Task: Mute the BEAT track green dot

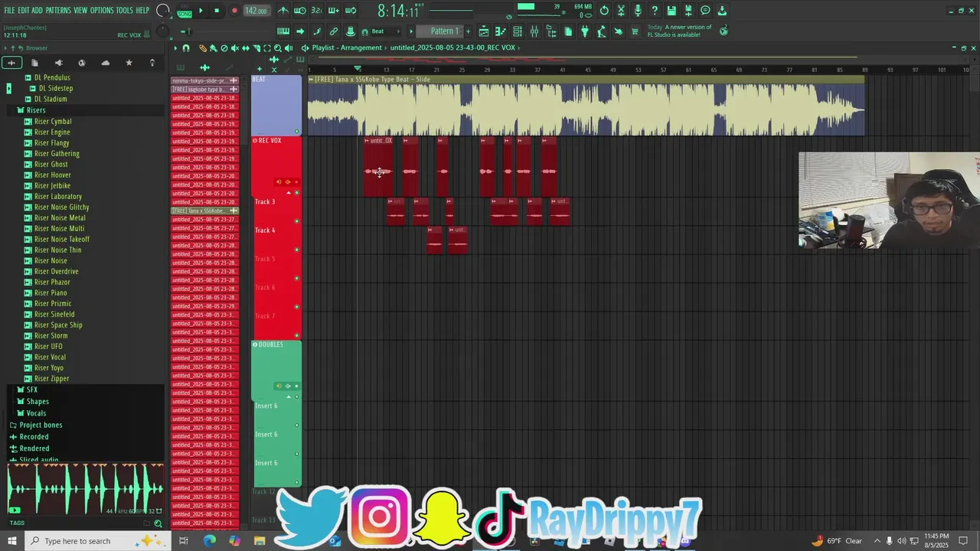Action: pyautogui.click(x=297, y=131)
